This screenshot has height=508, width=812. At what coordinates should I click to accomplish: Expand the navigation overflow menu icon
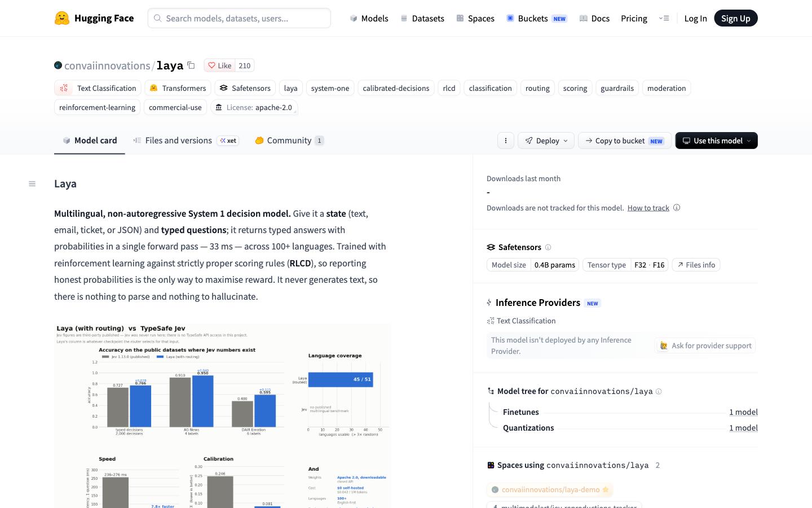click(x=664, y=18)
